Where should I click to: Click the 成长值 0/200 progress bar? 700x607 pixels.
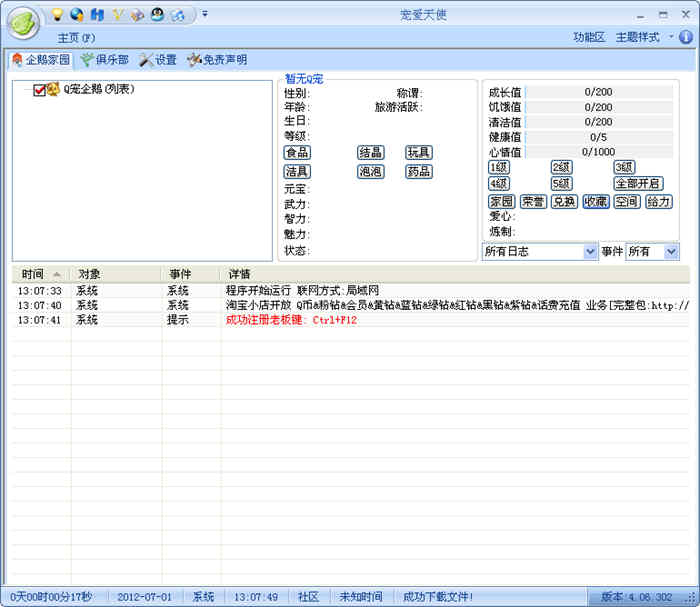(x=599, y=92)
